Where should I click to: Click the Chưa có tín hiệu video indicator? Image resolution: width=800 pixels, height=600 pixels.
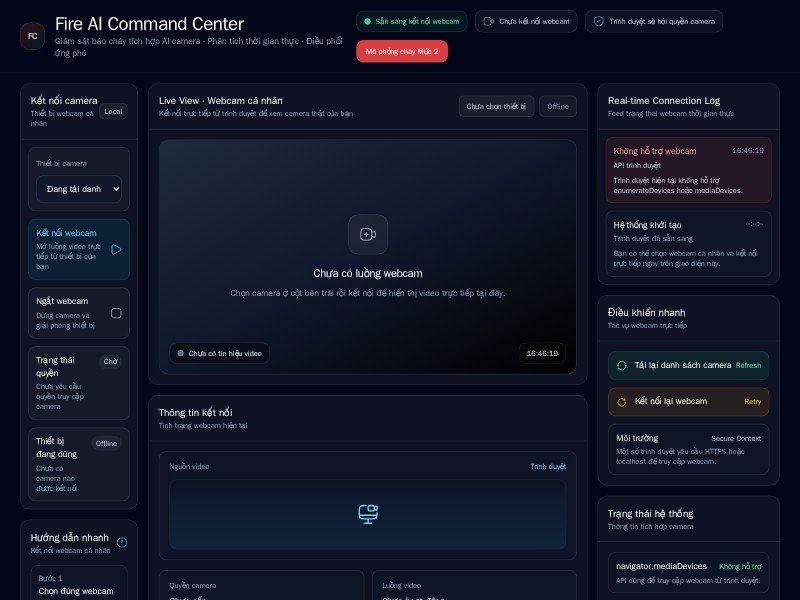[219, 353]
